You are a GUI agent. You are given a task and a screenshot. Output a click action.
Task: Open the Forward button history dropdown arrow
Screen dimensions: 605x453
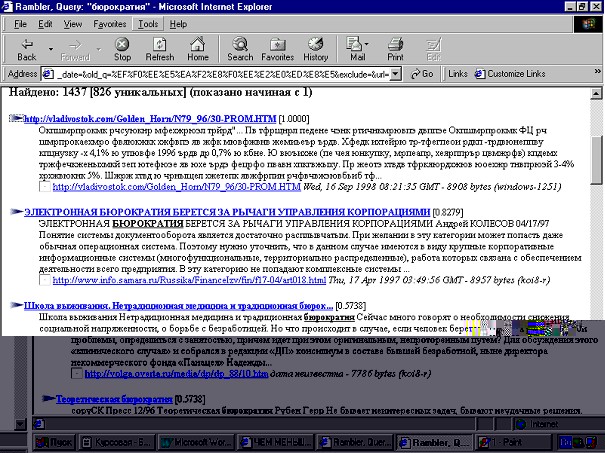pyautogui.click(x=99, y=49)
